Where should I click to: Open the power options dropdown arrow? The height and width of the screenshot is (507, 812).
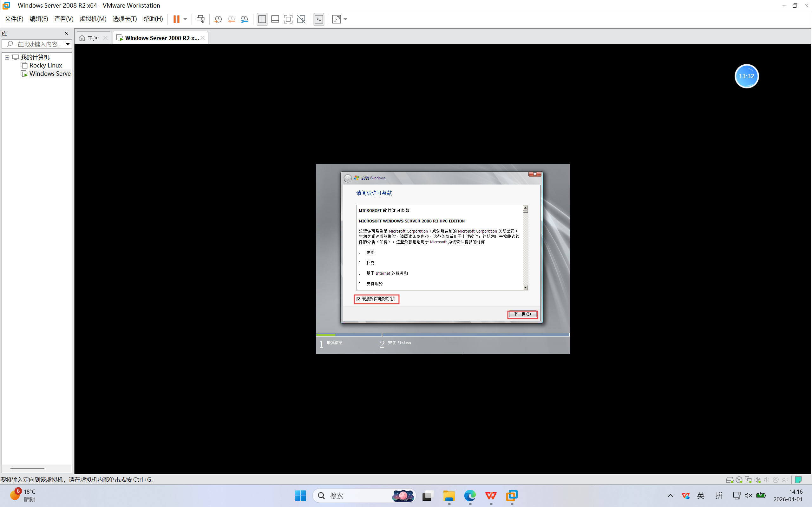[185, 19]
